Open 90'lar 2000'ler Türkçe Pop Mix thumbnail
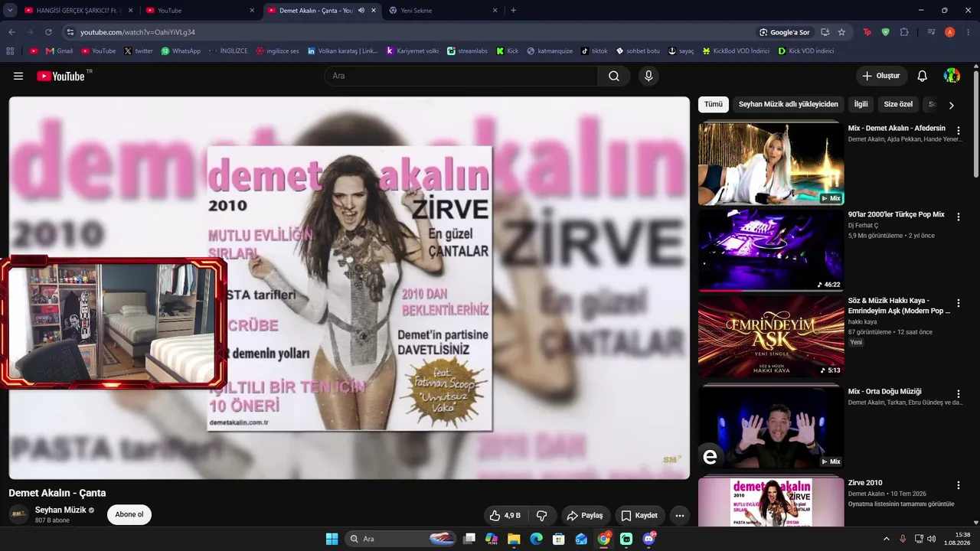 click(771, 250)
